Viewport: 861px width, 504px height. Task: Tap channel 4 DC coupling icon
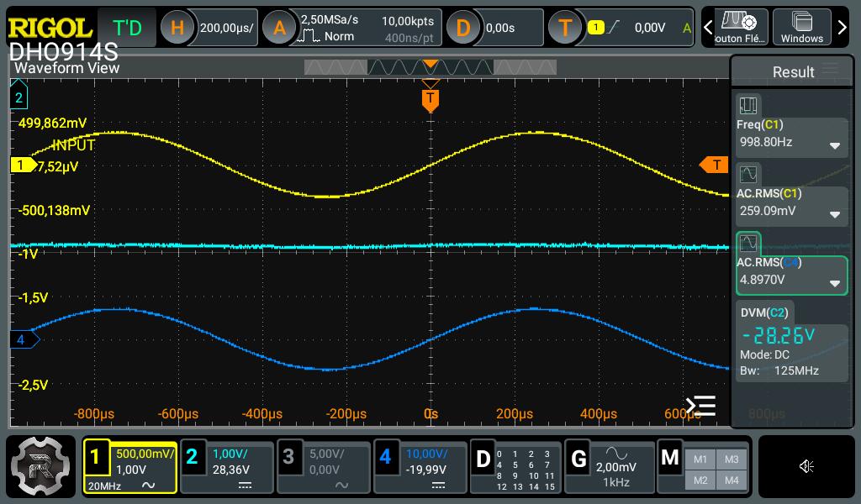(x=438, y=486)
